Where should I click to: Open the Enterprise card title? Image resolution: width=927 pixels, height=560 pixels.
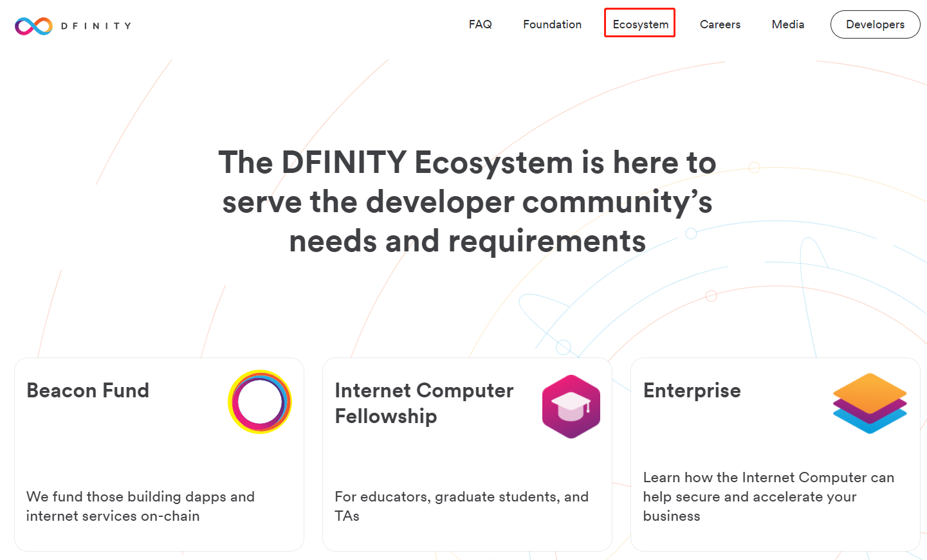coord(692,390)
